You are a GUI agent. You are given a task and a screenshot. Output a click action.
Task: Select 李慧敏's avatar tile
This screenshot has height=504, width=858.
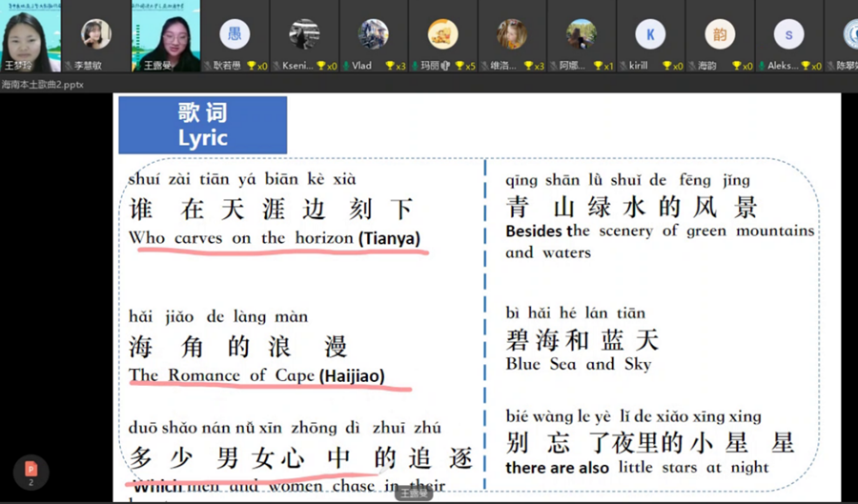96,36
